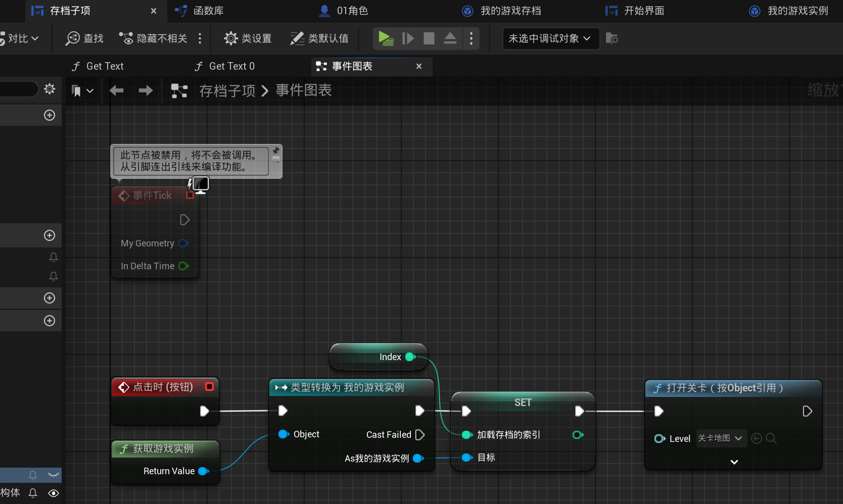Open the debug object dropdown (未选中调试对象)

click(550, 38)
